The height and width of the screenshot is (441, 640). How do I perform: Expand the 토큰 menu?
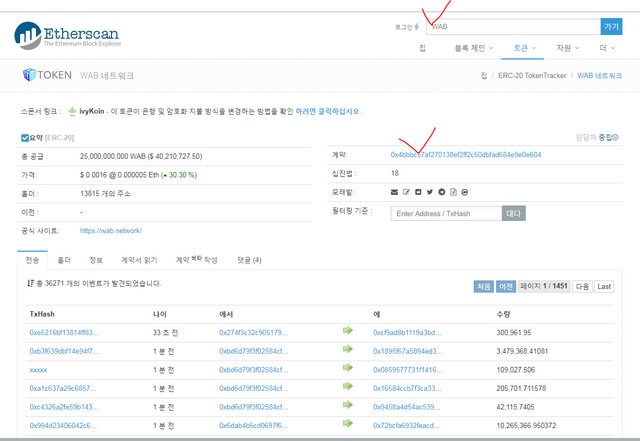524,48
